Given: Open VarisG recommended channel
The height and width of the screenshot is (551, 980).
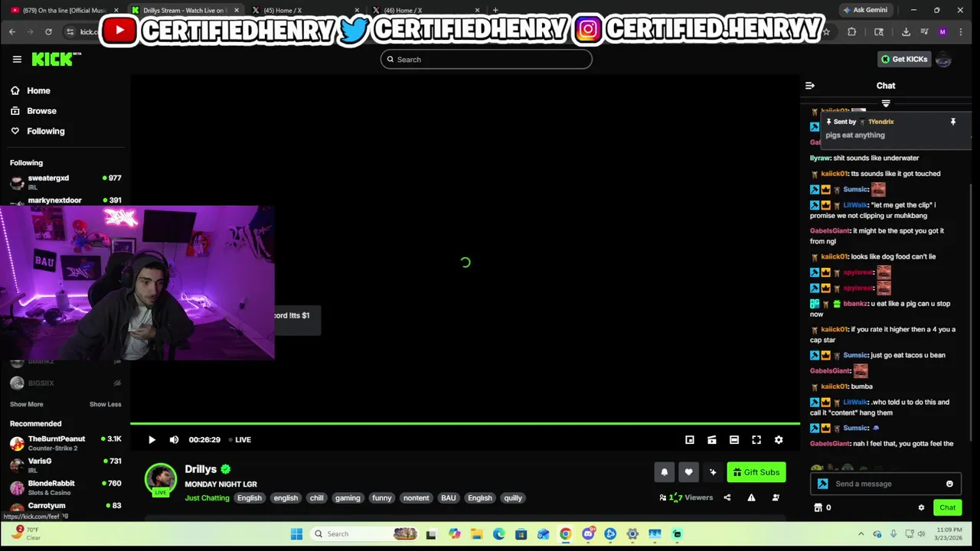Looking at the screenshot, I should coord(65,465).
